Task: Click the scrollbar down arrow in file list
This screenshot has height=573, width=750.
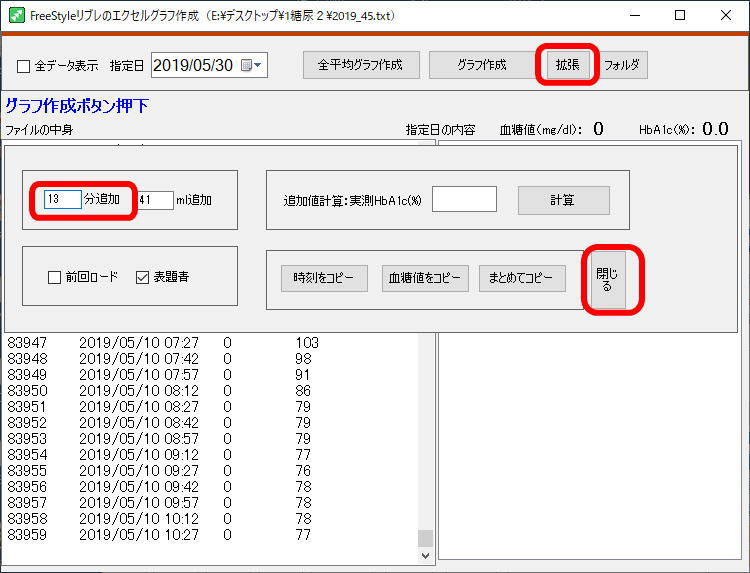Action: tap(425, 554)
